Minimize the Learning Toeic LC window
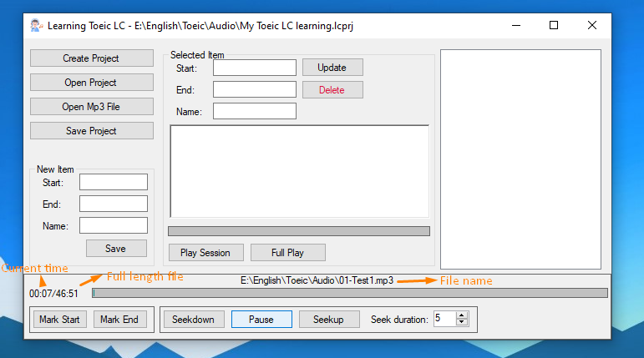 click(516, 26)
